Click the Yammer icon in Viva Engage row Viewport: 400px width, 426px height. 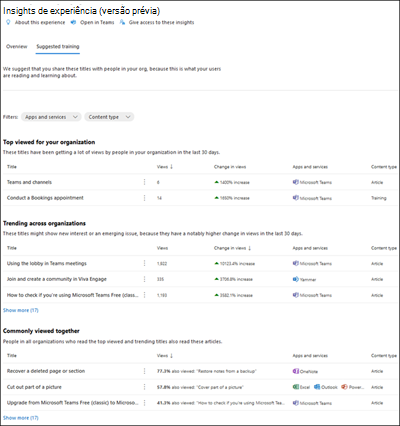296,279
